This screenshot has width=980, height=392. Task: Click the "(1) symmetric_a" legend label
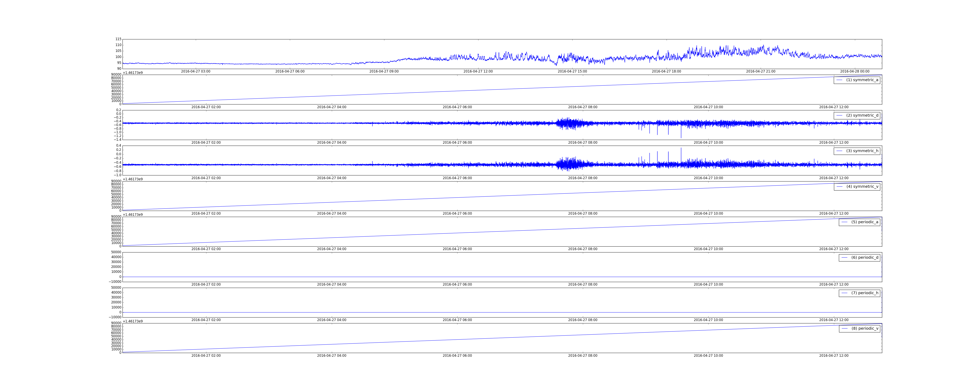(x=862, y=80)
